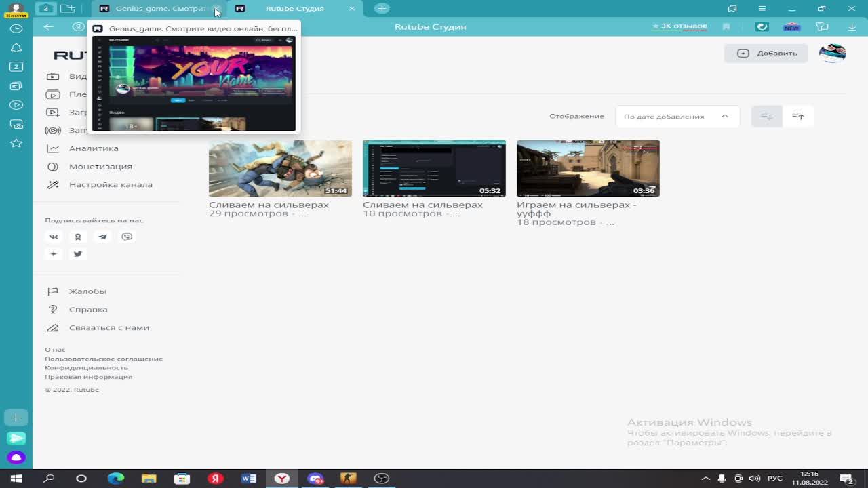Open Microsoft Word from the taskbar
Image resolution: width=868 pixels, height=488 pixels.
point(249,479)
